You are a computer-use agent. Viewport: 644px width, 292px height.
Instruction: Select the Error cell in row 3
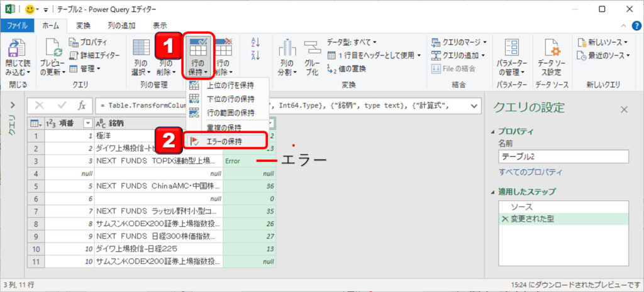pos(249,161)
